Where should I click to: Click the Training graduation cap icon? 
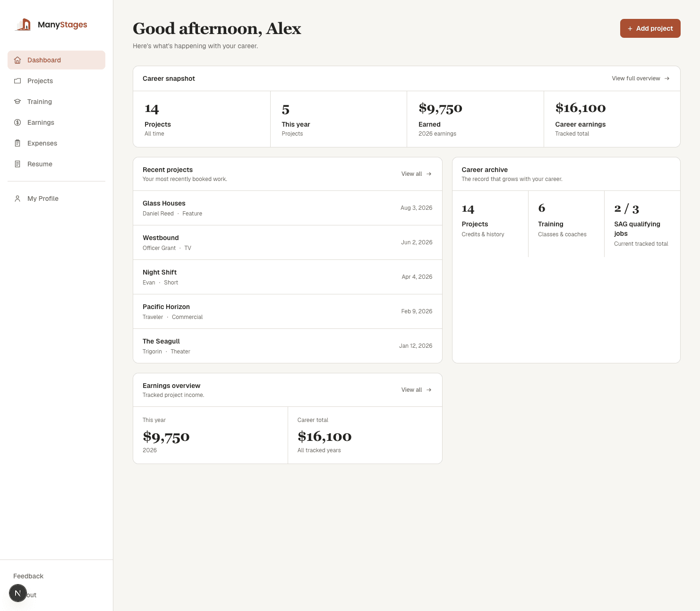[17, 102]
